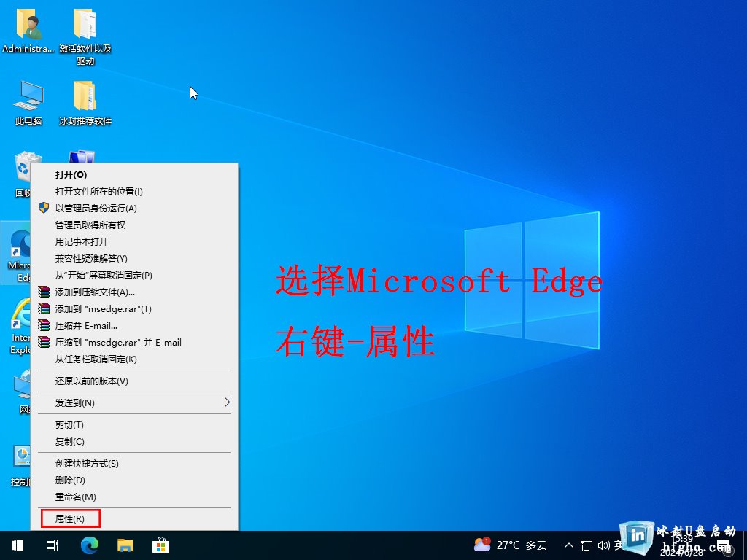Open Microsoft Store from the taskbar
The width and height of the screenshot is (747, 560).
160,545
